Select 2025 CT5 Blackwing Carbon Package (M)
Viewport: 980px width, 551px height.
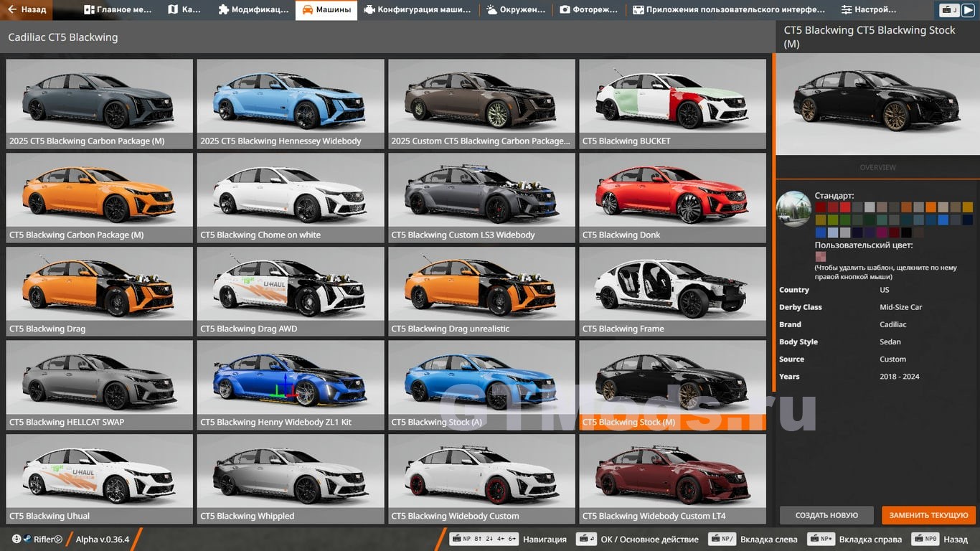pos(100,103)
